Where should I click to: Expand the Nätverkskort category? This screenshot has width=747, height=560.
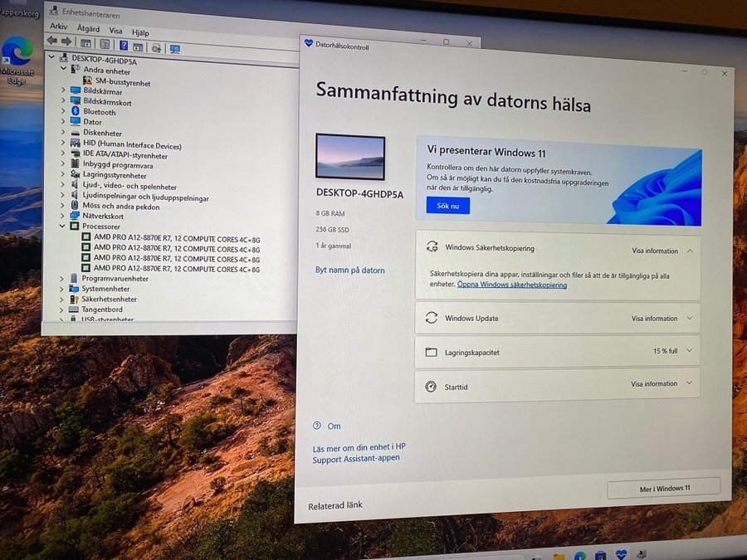pyautogui.click(x=62, y=216)
